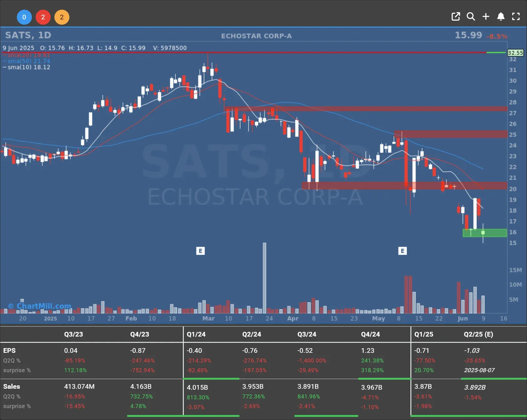Select the Q2/24 column header
The image size is (527, 420).
point(252,334)
